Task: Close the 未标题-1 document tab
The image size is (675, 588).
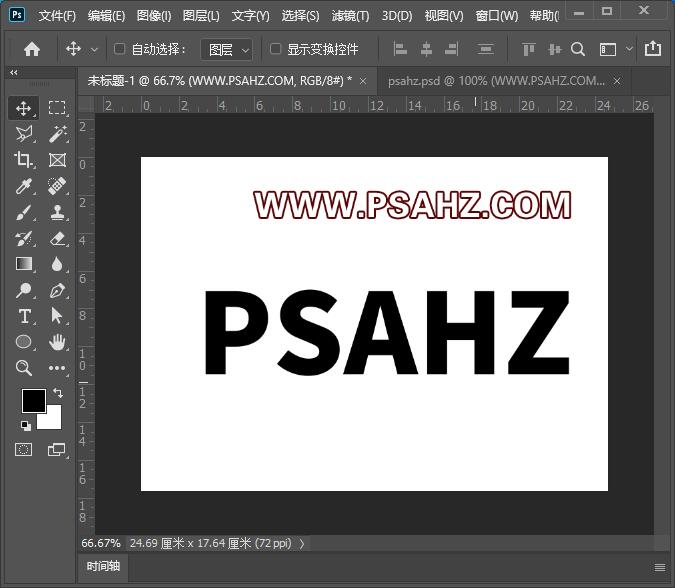Action: click(x=363, y=81)
